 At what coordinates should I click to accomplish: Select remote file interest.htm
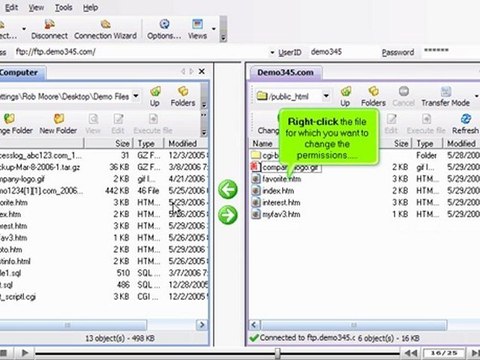pos(281,203)
